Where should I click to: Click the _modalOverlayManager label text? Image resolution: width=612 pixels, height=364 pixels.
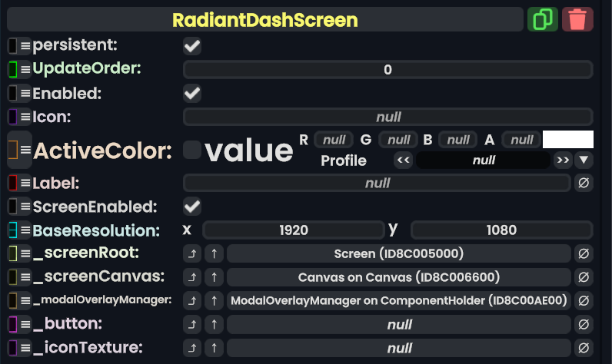tap(102, 299)
